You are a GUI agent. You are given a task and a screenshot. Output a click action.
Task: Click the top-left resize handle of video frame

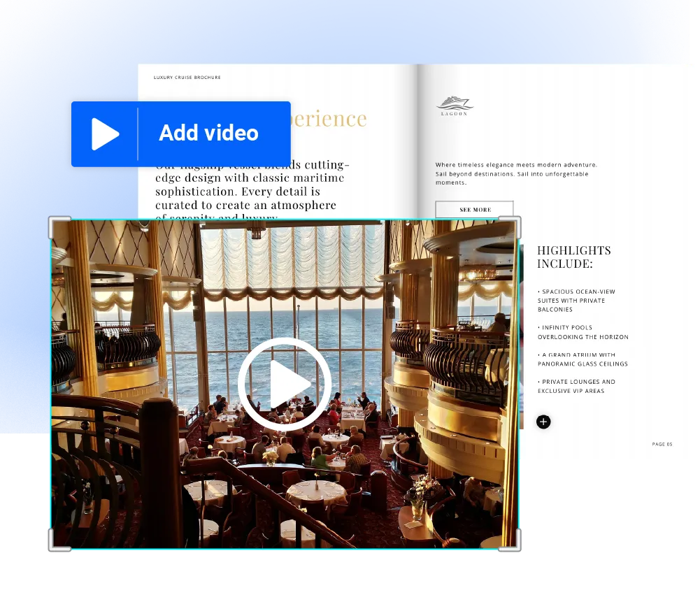57,226
